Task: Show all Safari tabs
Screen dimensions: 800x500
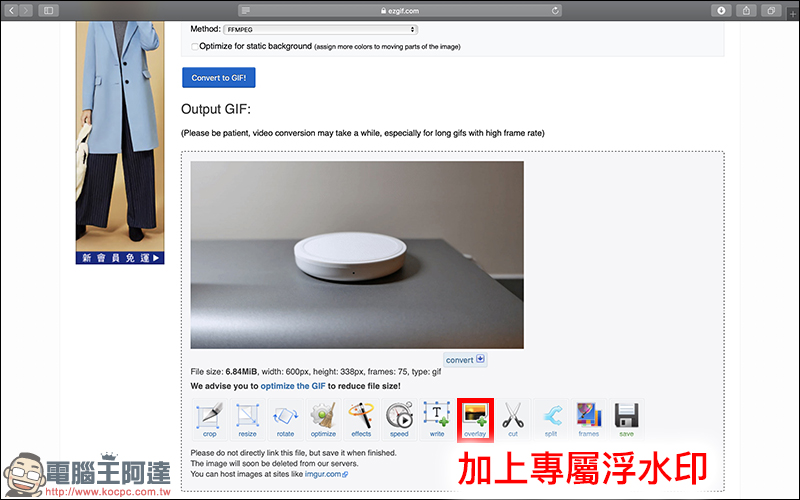Action: tap(771, 10)
